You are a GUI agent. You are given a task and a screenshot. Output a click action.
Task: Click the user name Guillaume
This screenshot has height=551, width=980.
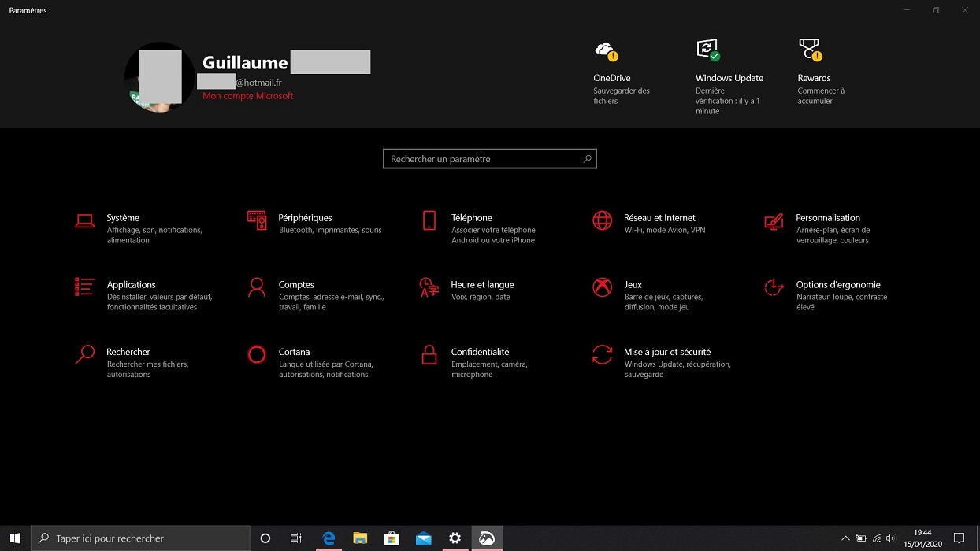coord(245,63)
